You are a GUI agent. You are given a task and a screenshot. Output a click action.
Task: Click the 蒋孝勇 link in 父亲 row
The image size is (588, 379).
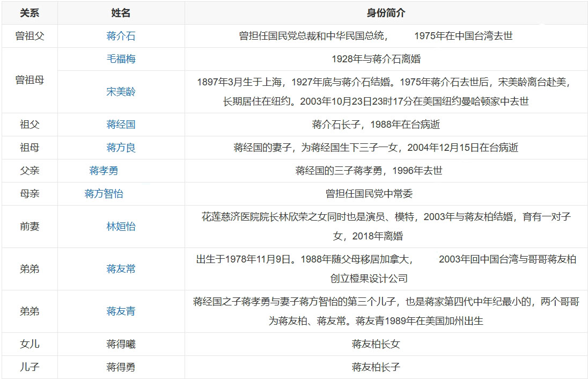tap(104, 171)
